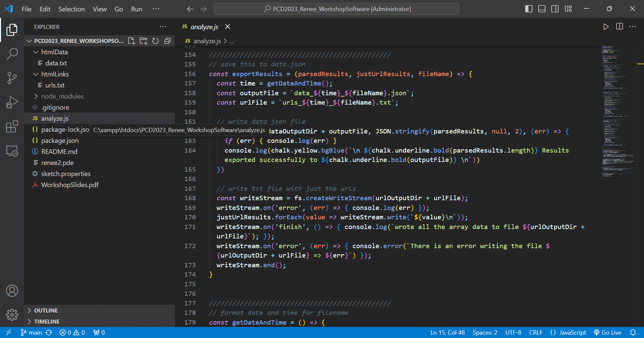This screenshot has width=644, height=338.
Task: Open the Source Control view
Action: click(12, 78)
